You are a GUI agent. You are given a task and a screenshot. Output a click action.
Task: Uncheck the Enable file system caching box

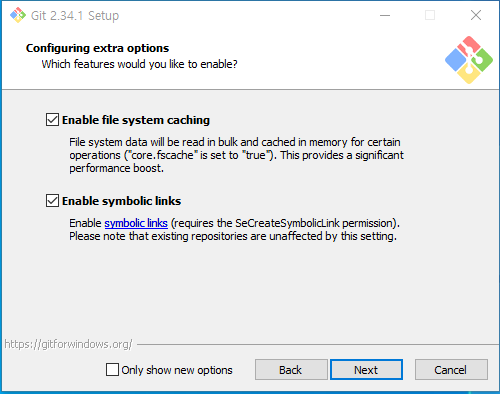click(52, 120)
